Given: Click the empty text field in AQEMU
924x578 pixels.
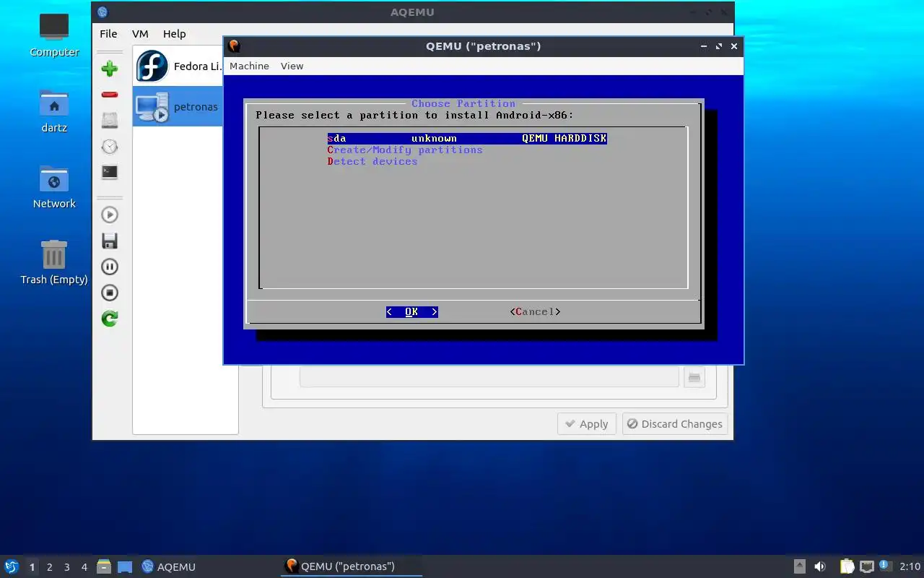Looking at the screenshot, I should [x=489, y=376].
